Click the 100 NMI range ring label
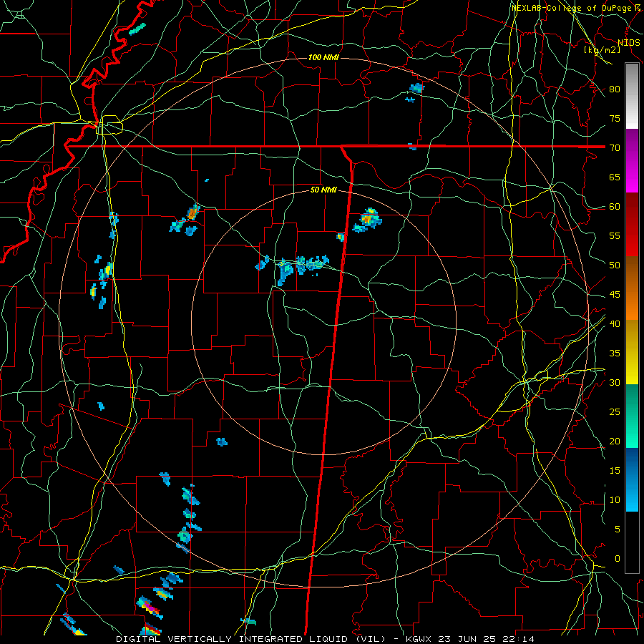 click(323, 57)
